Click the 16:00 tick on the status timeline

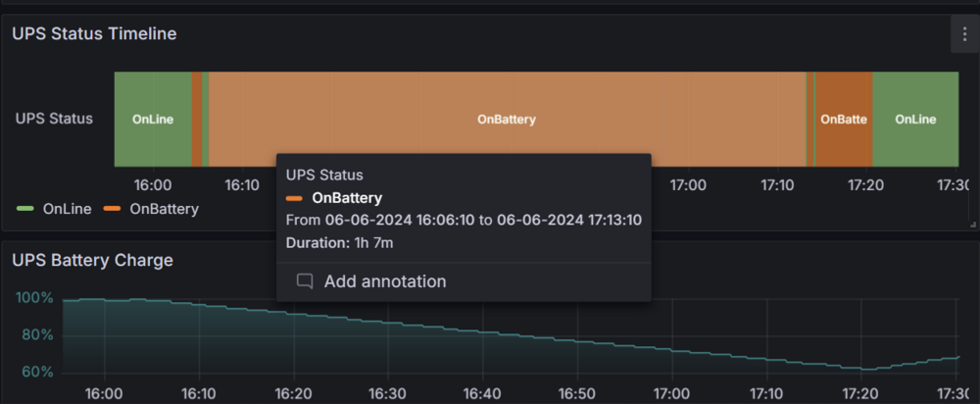coord(153,185)
